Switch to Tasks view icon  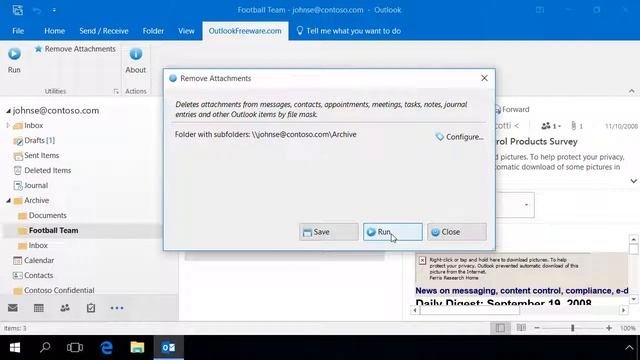(x=91, y=308)
